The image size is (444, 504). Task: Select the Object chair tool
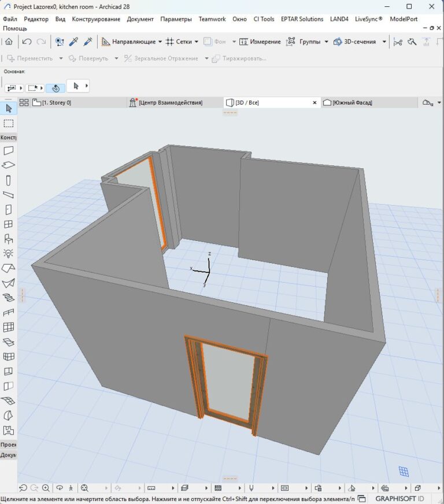[8, 239]
